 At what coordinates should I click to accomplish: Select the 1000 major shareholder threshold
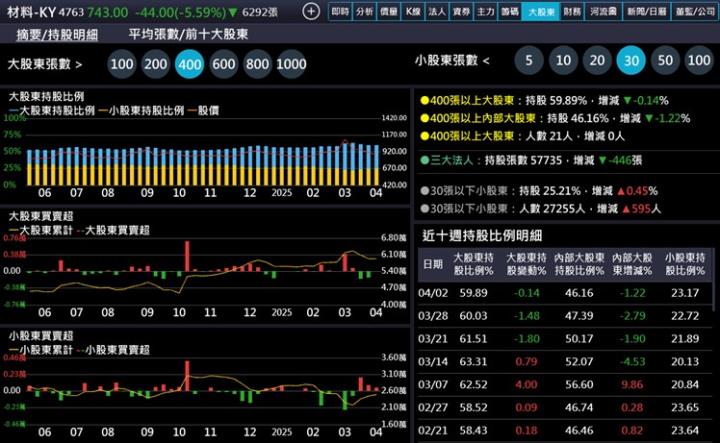290,64
